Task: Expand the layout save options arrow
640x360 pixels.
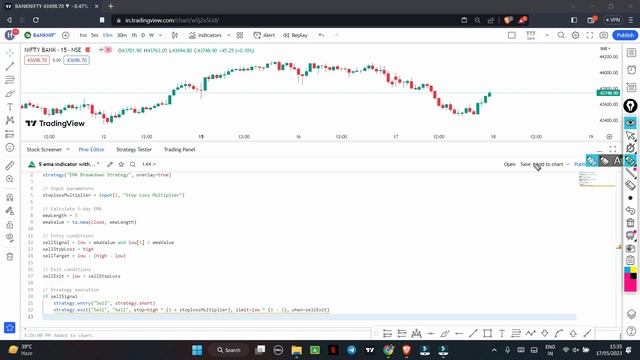Action: pos(547,36)
